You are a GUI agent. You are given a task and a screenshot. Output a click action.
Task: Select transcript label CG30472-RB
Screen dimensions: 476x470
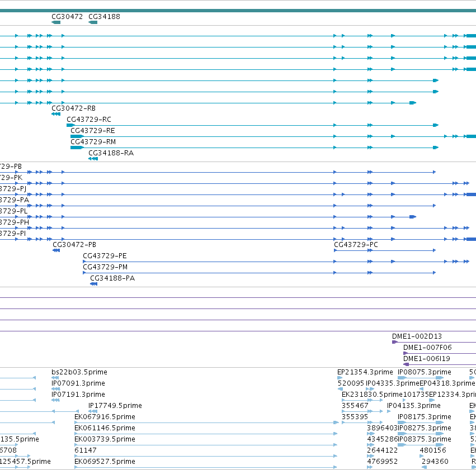coord(73,108)
